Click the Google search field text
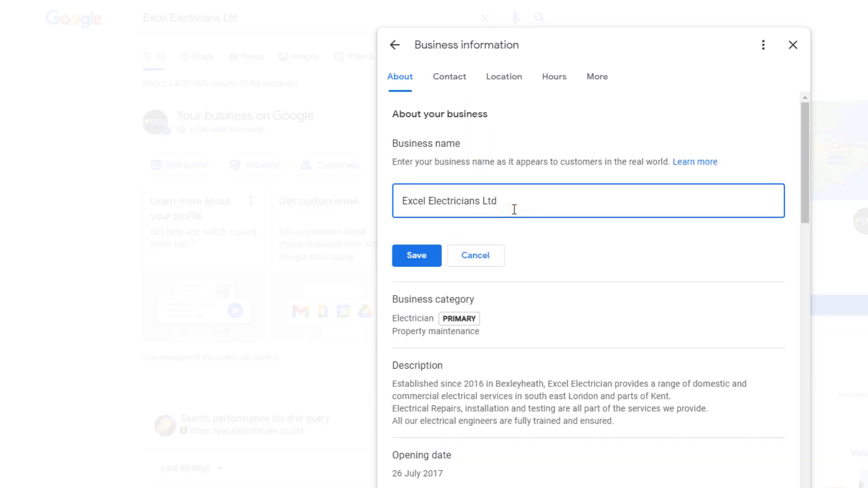The width and height of the screenshot is (868, 488). click(x=190, y=18)
